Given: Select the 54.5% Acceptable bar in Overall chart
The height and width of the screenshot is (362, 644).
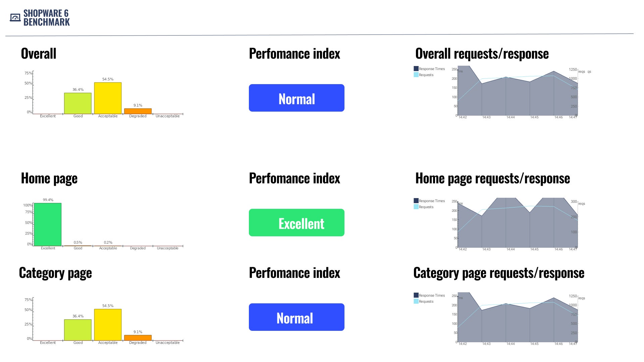Looking at the screenshot, I should (x=108, y=98).
